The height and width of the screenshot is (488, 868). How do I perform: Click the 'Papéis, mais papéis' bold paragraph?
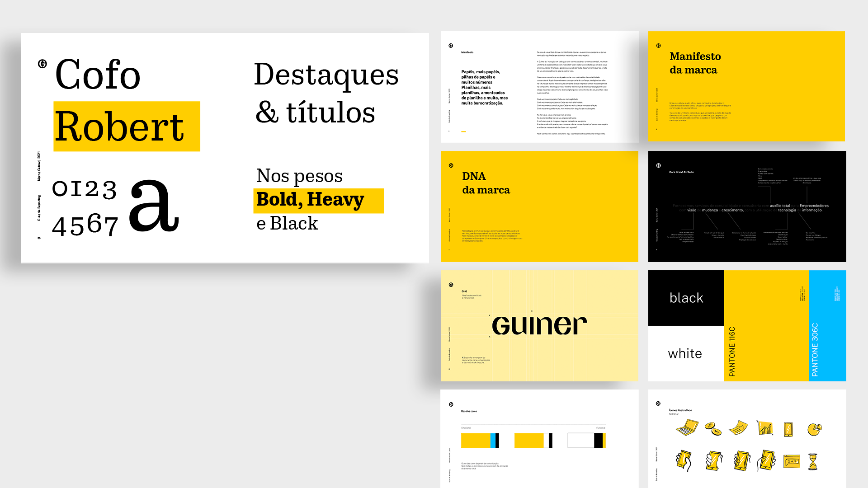click(x=485, y=87)
